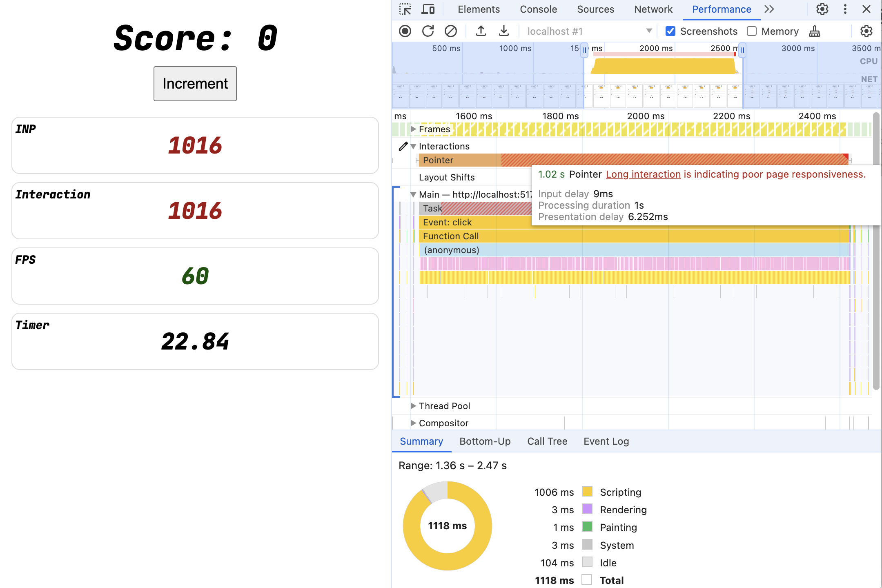The image size is (882, 588).
Task: Click the Scripting color swatch in summary
Action: click(587, 491)
